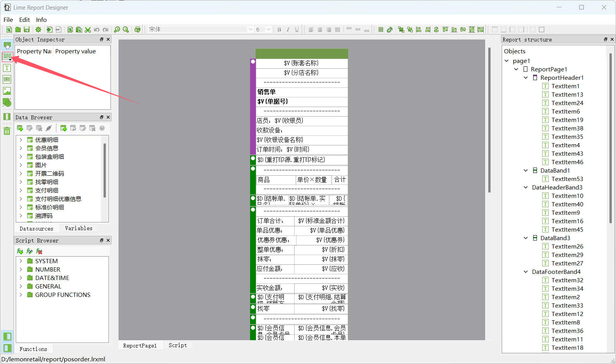Expand DATE&TIME functions folder
The width and height of the screenshot is (616, 364).
tap(21, 278)
